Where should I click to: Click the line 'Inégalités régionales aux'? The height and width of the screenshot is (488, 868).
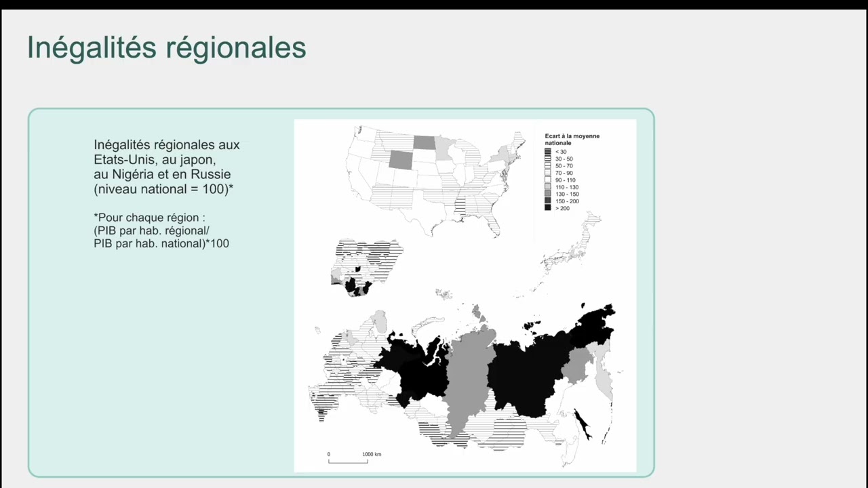pos(167,145)
